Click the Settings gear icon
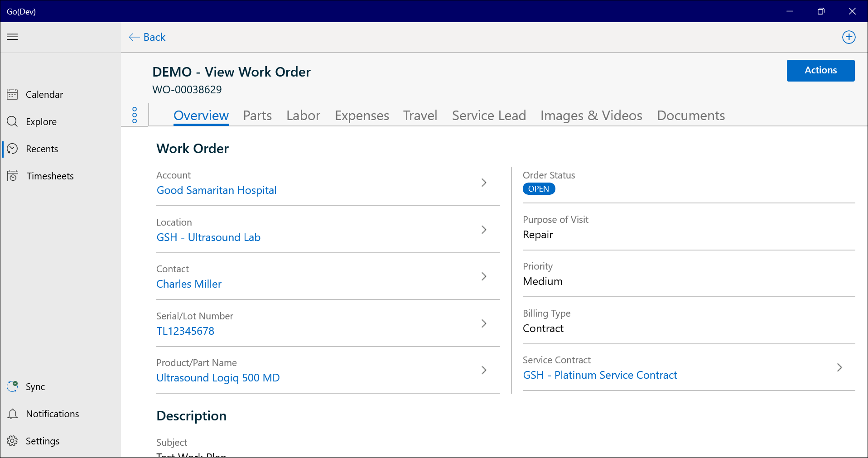This screenshot has height=458, width=868. tap(12, 441)
